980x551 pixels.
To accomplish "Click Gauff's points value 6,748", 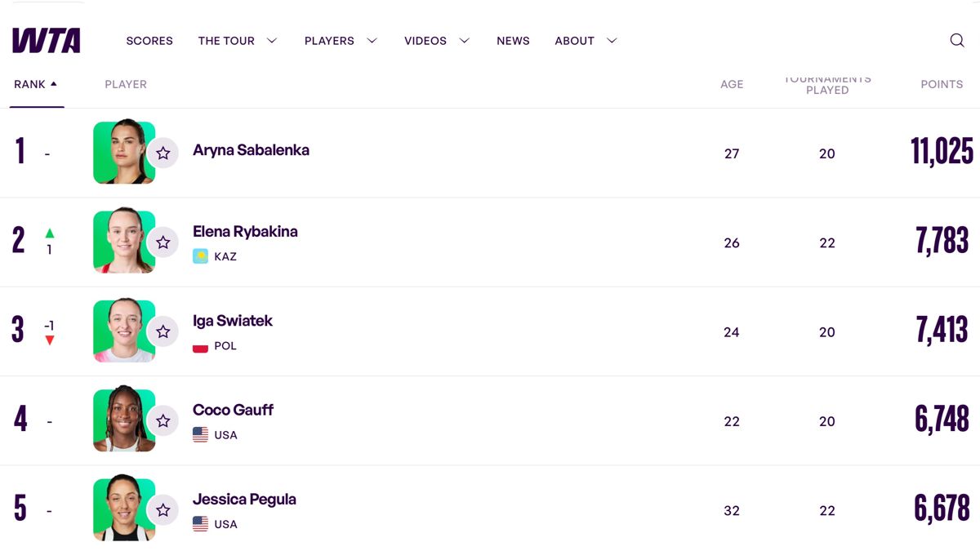I will point(942,419).
